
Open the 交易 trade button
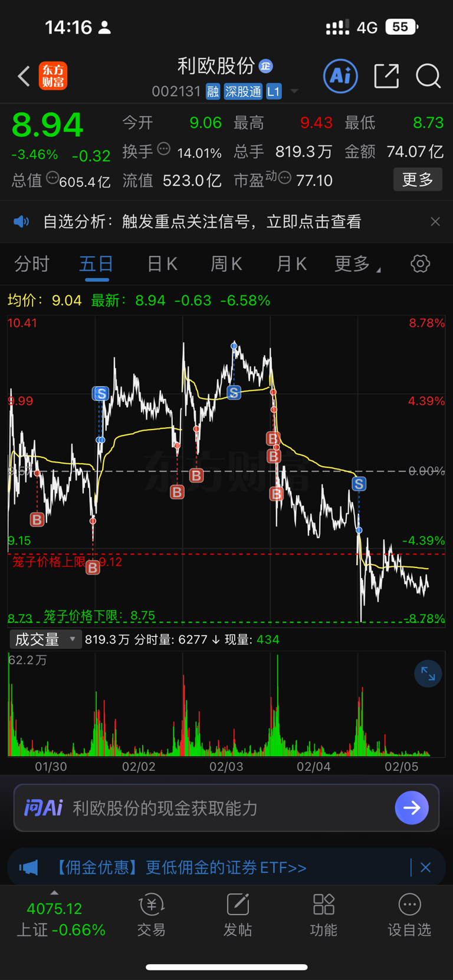pyautogui.click(x=151, y=915)
